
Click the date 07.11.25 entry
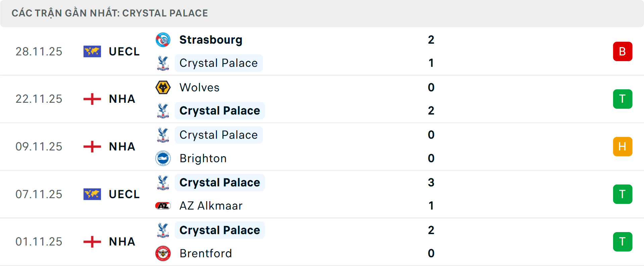tap(39, 194)
